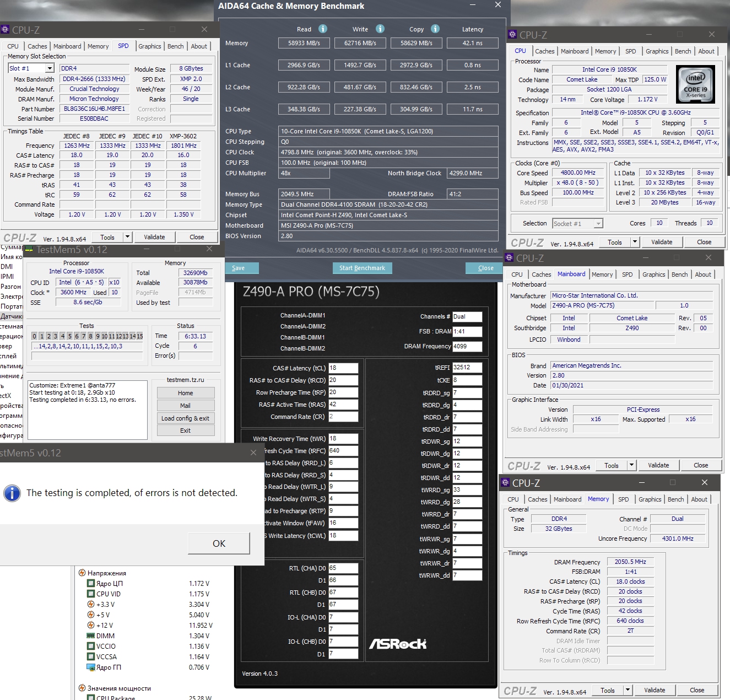Viewport: 730px width, 700px height.
Task: Open the Tools arrow in CPU-Z Mainboard window
Action: [x=631, y=465]
